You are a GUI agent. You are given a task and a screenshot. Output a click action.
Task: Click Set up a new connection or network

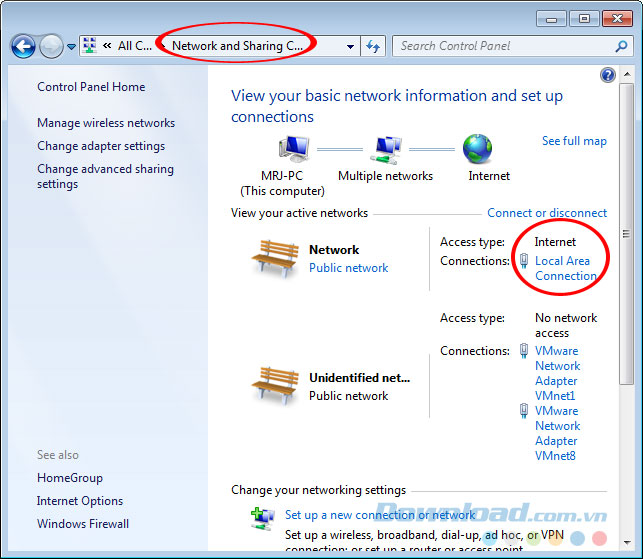[x=380, y=515]
